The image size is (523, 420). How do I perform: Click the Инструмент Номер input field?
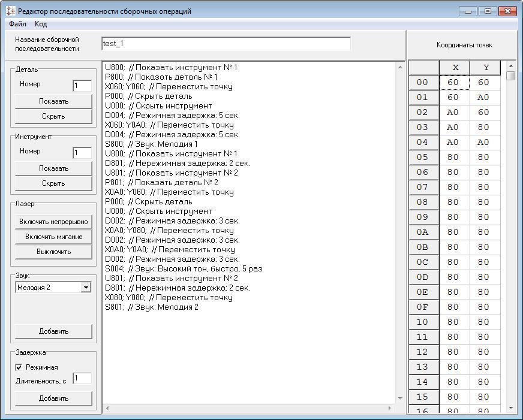tap(82, 153)
